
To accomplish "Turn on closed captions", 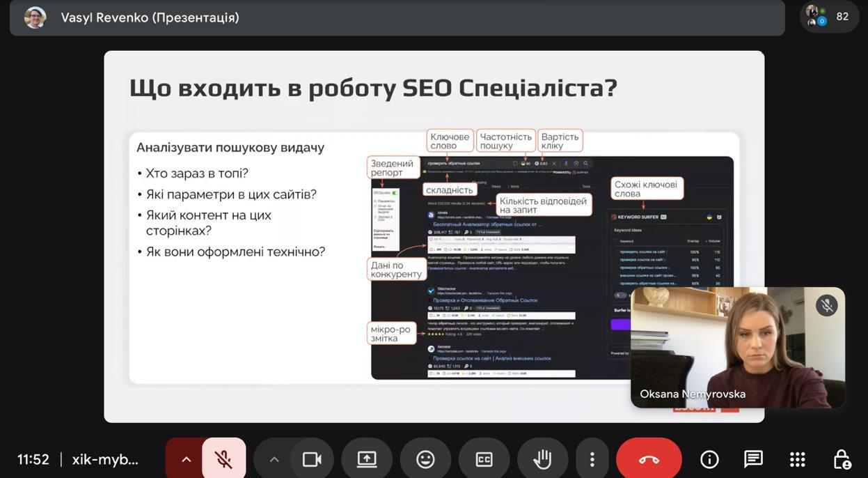I will (x=484, y=459).
